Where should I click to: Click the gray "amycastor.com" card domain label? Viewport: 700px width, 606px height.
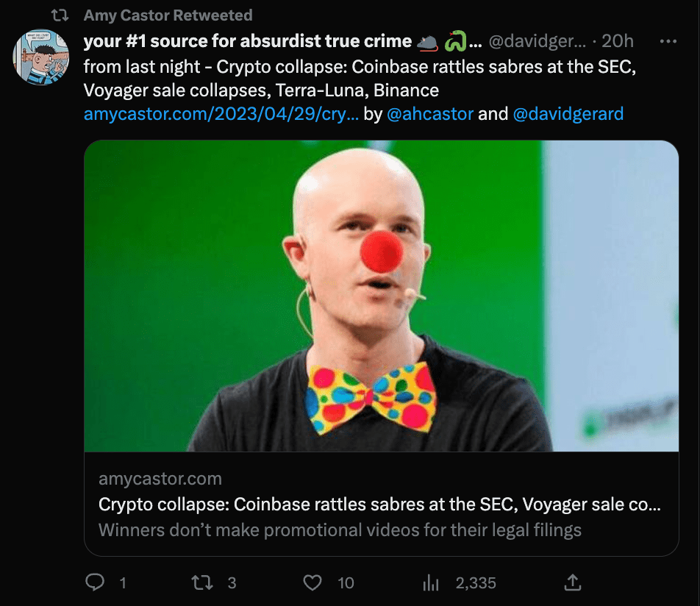pos(160,479)
